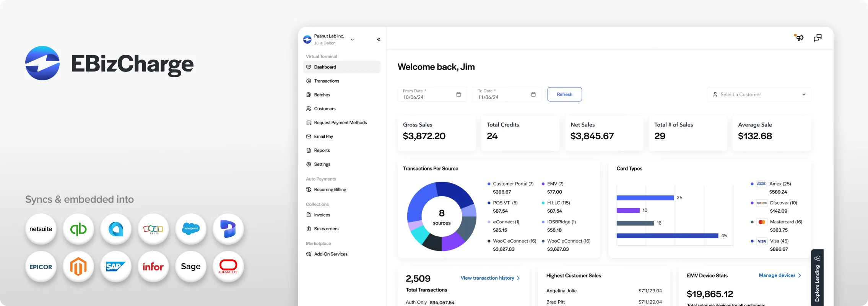The height and width of the screenshot is (306, 868).
Task: Click the POS VT (5) legend entry
Action: (x=502, y=207)
